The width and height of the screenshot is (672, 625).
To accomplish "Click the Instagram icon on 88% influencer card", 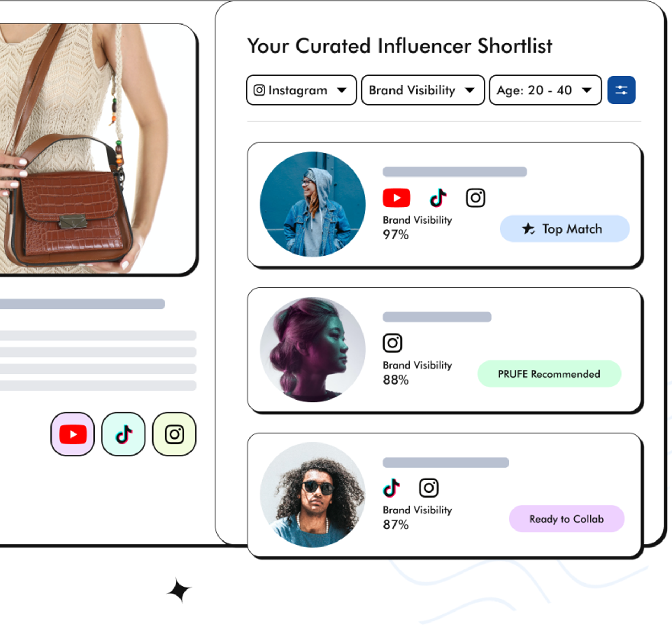I will click(x=392, y=343).
